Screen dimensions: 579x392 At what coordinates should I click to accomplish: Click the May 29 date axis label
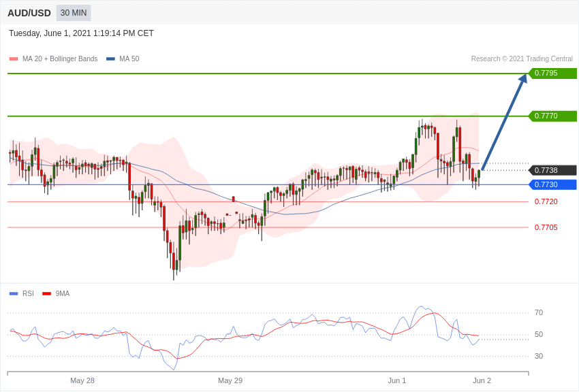point(230,380)
